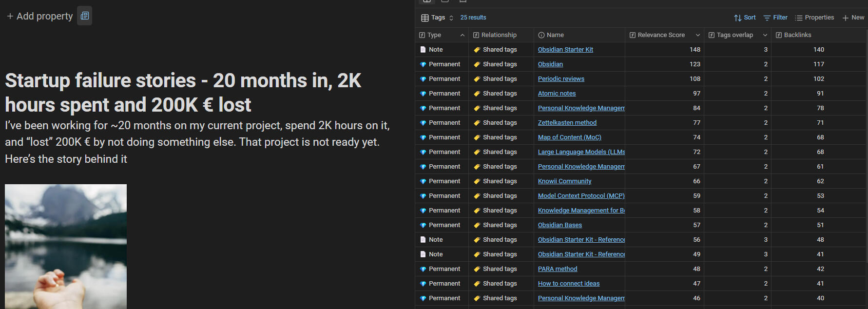Click the plus icon to add New
868x309 pixels.
click(846, 18)
